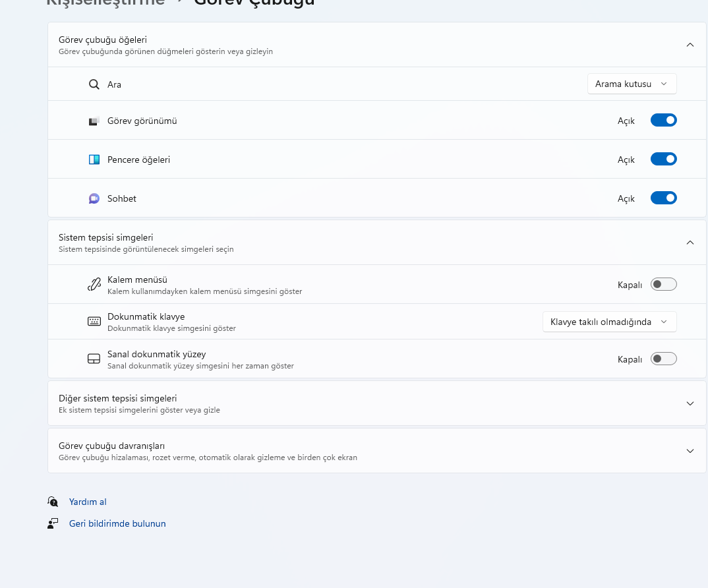The height and width of the screenshot is (588, 708).
Task: Open the Arama kutusu dropdown
Action: (x=632, y=84)
